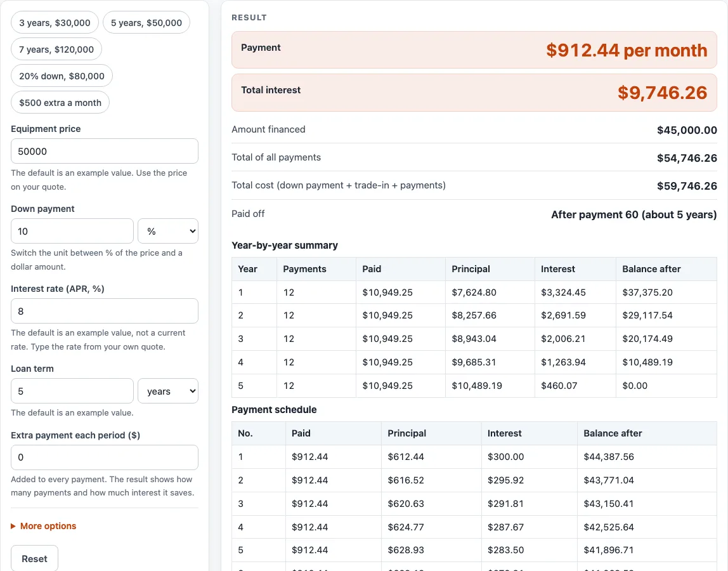728x571 pixels.
Task: Click the year 3 principal $8,943.04 cell
Action: pyautogui.click(x=490, y=339)
